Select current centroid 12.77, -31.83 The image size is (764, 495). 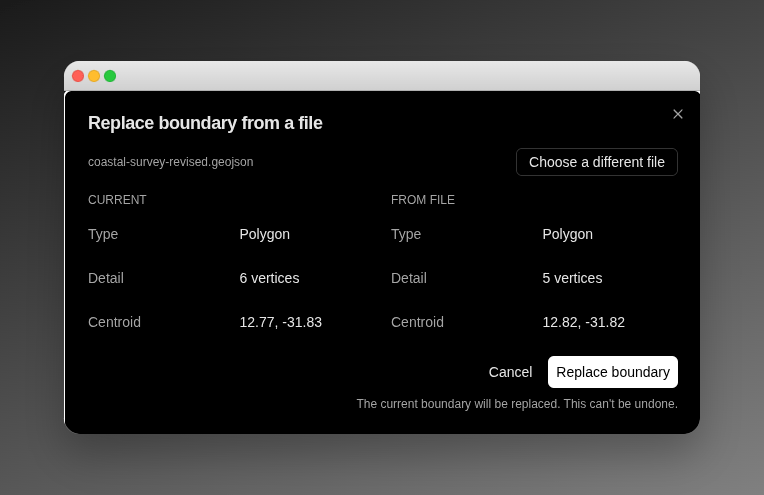point(281,322)
